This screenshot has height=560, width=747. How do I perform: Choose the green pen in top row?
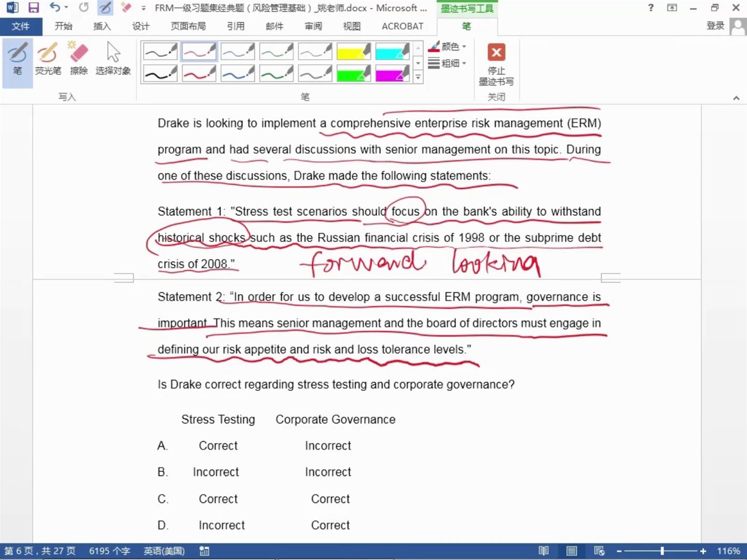(276, 52)
